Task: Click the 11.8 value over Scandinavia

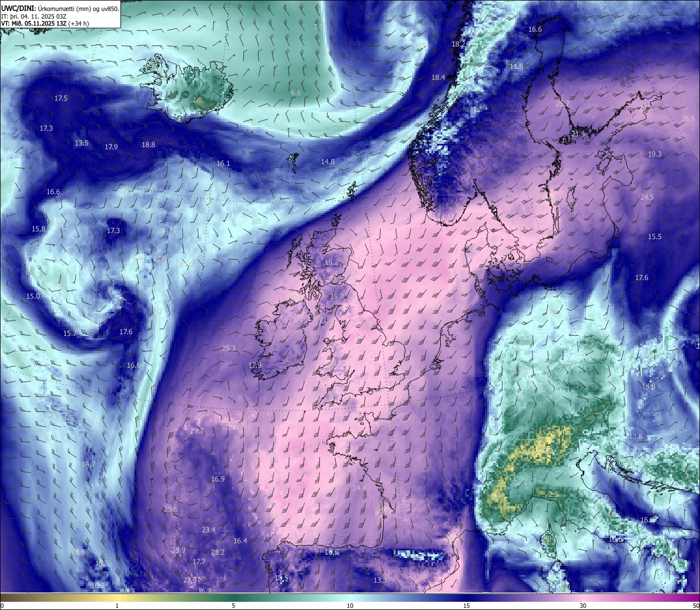Action: [x=516, y=67]
